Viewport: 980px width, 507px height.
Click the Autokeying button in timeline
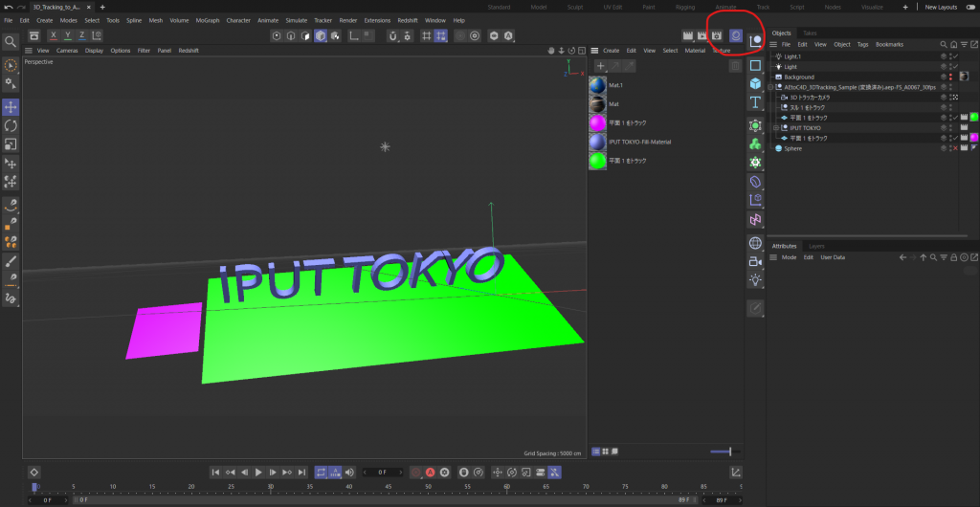click(430, 472)
